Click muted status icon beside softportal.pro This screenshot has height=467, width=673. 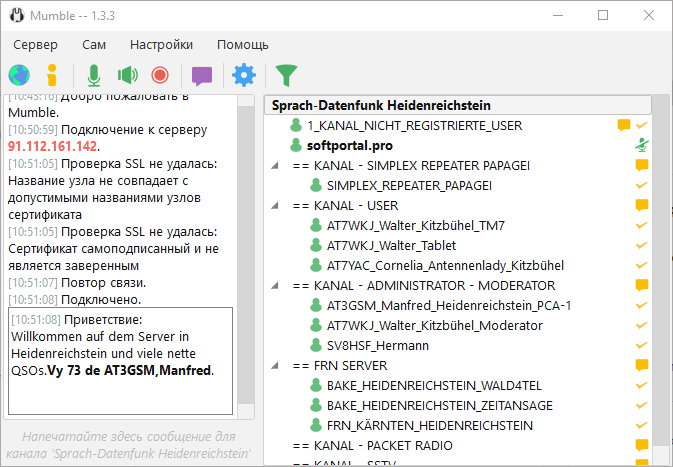642,146
